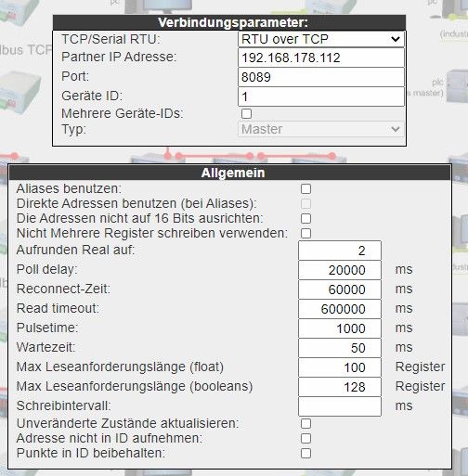Toggle the Mehrere Geräte-IDs checkbox
Viewport: 468px width, 476px height.
tap(246, 113)
